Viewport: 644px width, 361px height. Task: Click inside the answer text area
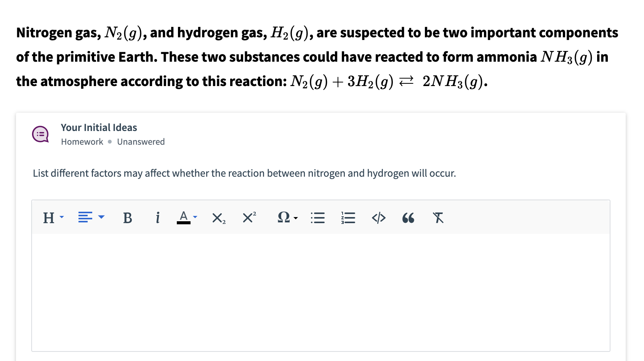coord(321,292)
